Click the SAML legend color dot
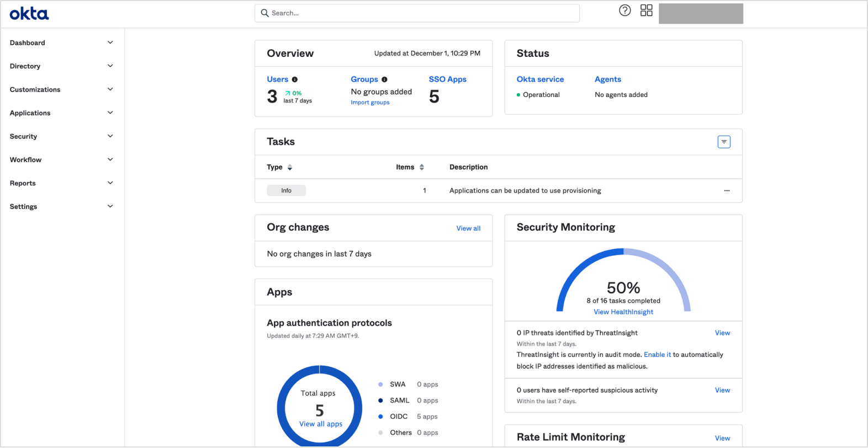The height and width of the screenshot is (448, 868). pyautogui.click(x=380, y=401)
